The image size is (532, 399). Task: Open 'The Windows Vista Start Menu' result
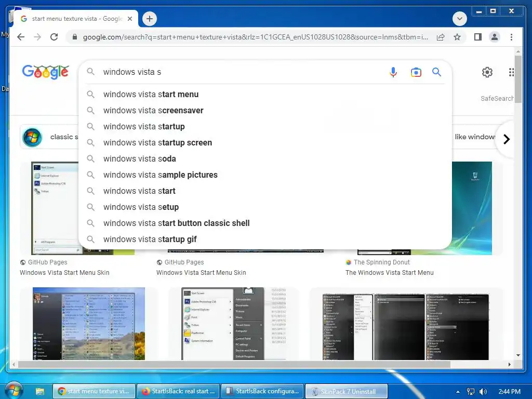pos(390,272)
